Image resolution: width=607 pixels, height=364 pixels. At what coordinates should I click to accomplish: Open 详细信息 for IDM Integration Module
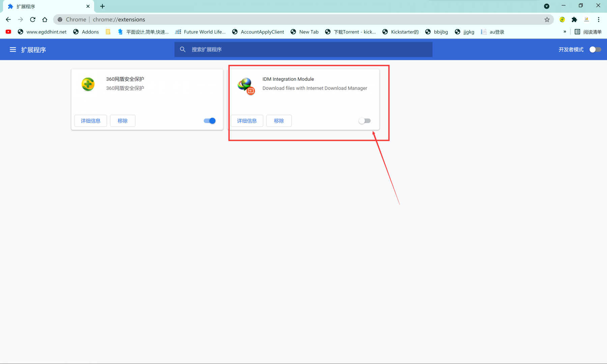(x=247, y=121)
